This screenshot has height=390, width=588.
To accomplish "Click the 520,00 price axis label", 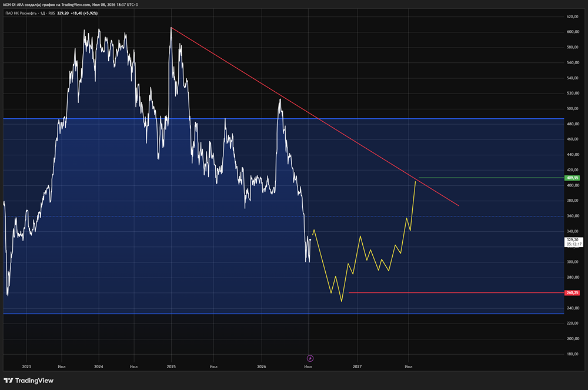I will [x=572, y=93].
